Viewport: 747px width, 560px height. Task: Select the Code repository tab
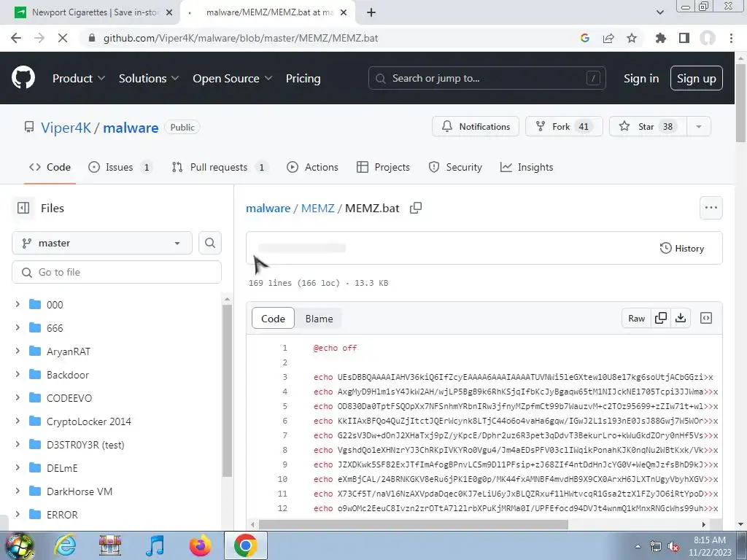click(50, 167)
